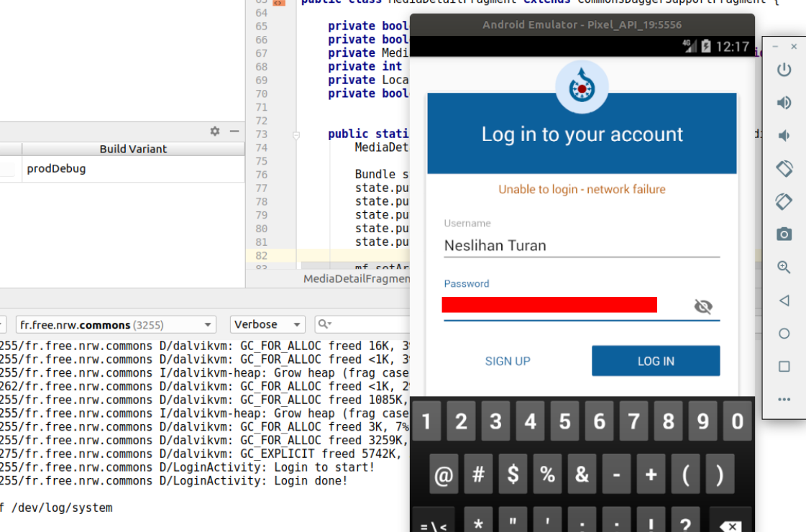Rotate the emulator counterclockwise
This screenshot has width=806, height=532.
[x=784, y=169]
